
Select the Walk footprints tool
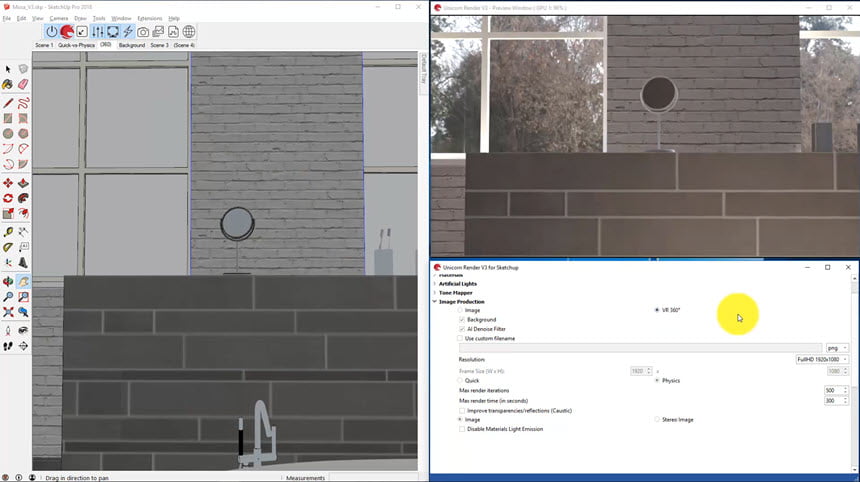coord(8,346)
